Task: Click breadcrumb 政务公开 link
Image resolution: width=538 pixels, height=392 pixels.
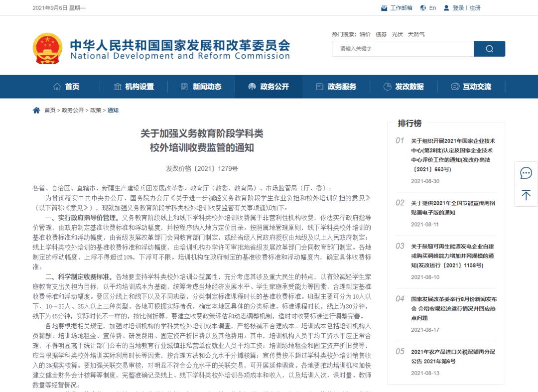Action: [73, 110]
